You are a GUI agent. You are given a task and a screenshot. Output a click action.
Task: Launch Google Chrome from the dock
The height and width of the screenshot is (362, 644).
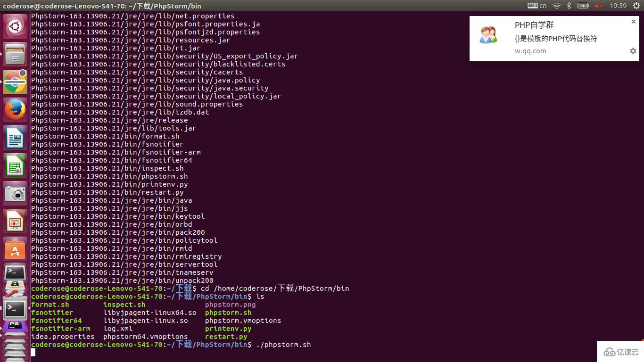click(x=15, y=82)
